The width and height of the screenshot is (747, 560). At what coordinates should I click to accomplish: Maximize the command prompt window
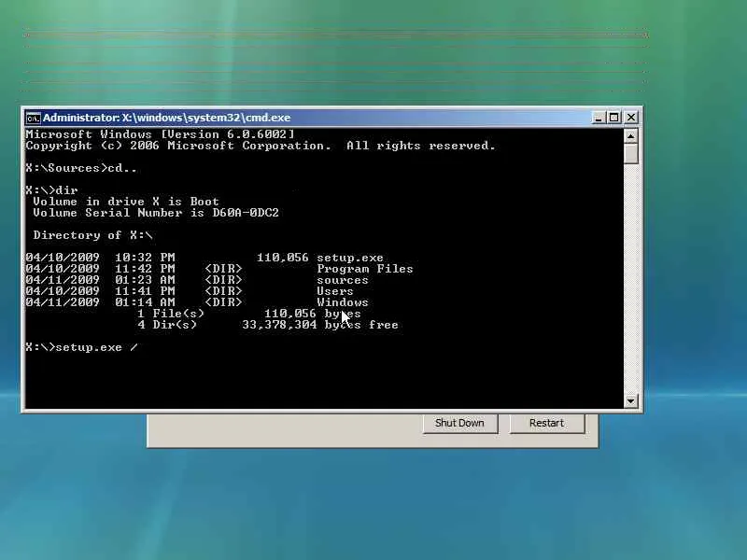614,118
